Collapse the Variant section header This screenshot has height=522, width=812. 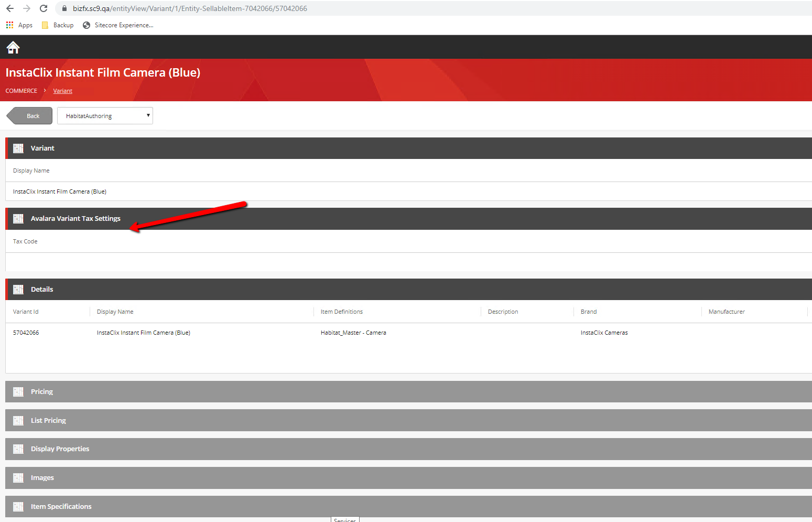[408, 148]
